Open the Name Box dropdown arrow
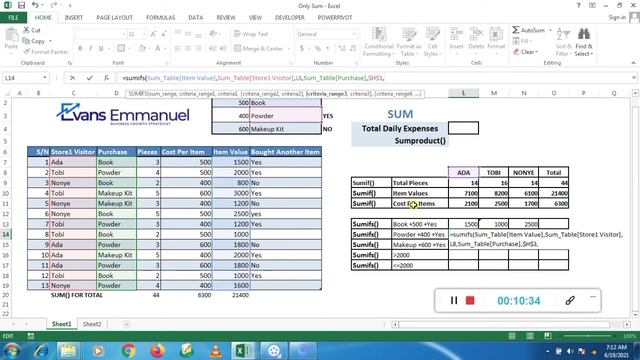This screenshot has height=360, width=640. (44, 78)
